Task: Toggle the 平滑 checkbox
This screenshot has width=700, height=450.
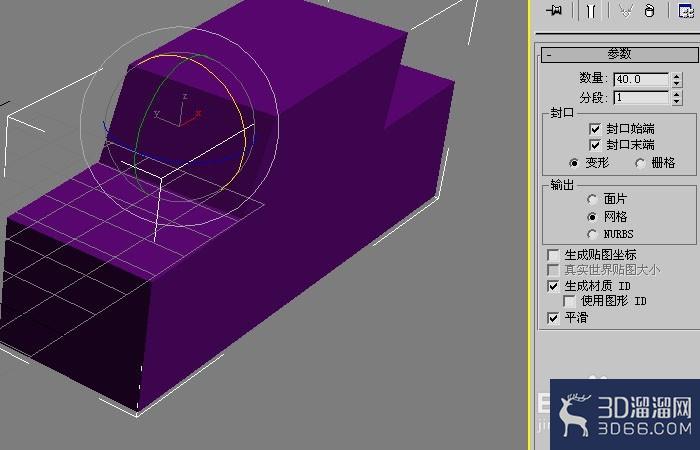Action: pos(553,318)
